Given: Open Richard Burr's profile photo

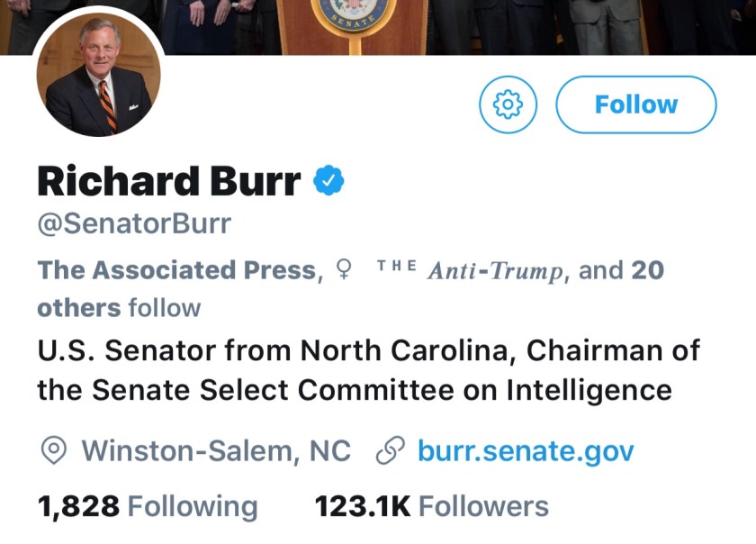Looking at the screenshot, I should click(x=99, y=83).
